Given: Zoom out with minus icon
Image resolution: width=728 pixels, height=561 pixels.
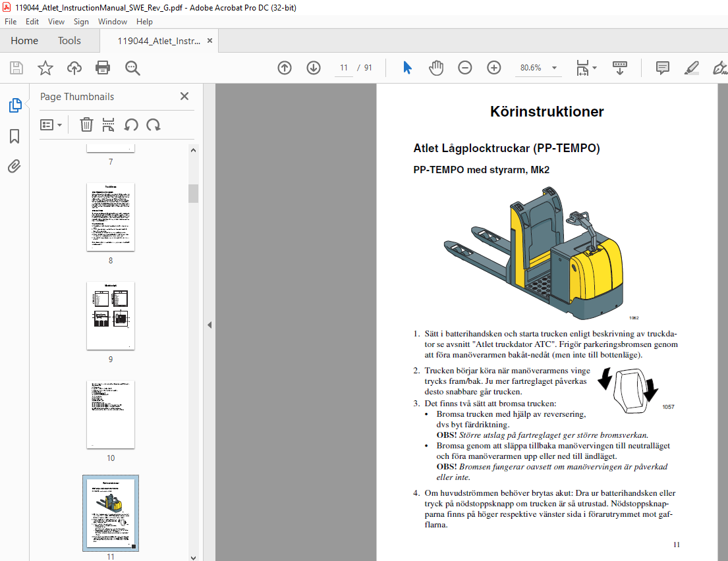Looking at the screenshot, I should pos(464,68).
